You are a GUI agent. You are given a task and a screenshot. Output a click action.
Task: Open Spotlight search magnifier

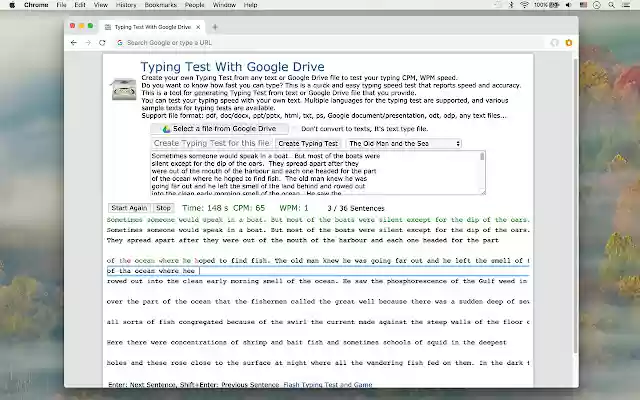coord(611,5)
